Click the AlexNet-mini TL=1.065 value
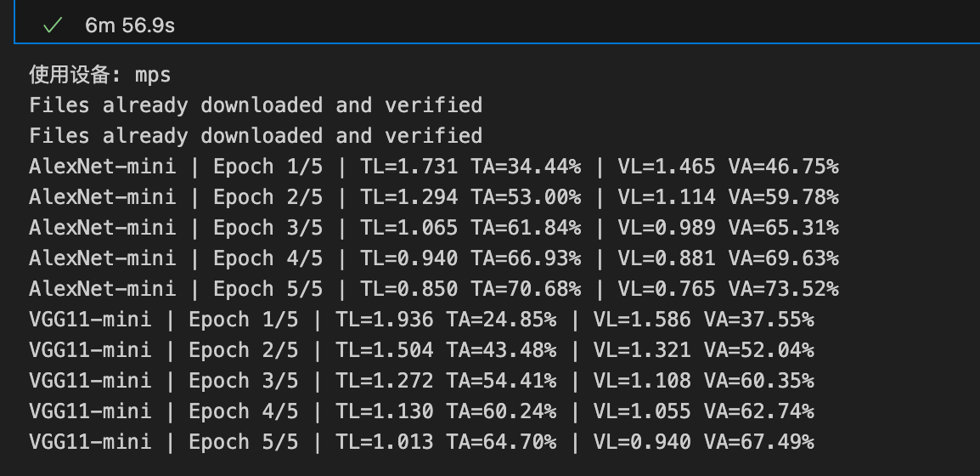This screenshot has height=476, width=980. coord(409,228)
